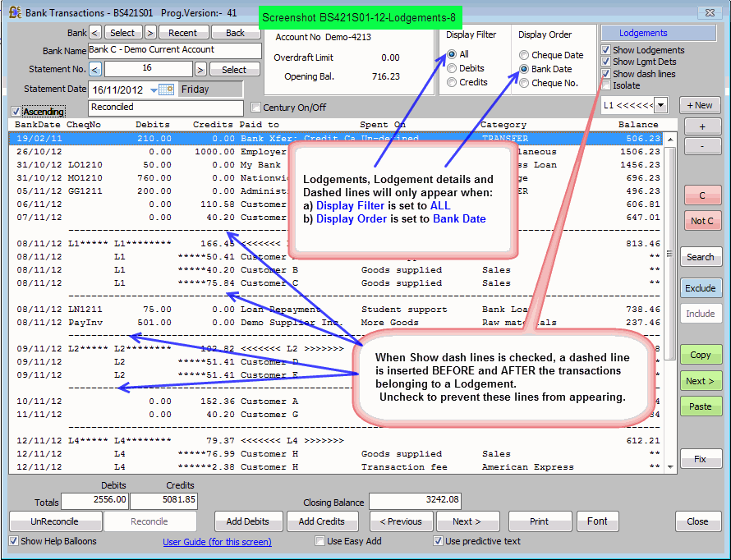Click the Closing Balance field

pos(415,502)
